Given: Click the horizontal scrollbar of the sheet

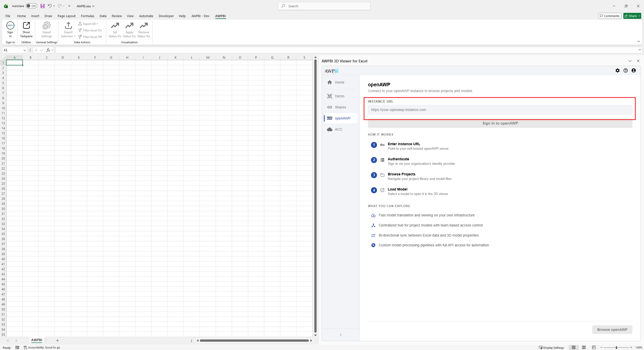Looking at the screenshot, I should 254,340.
